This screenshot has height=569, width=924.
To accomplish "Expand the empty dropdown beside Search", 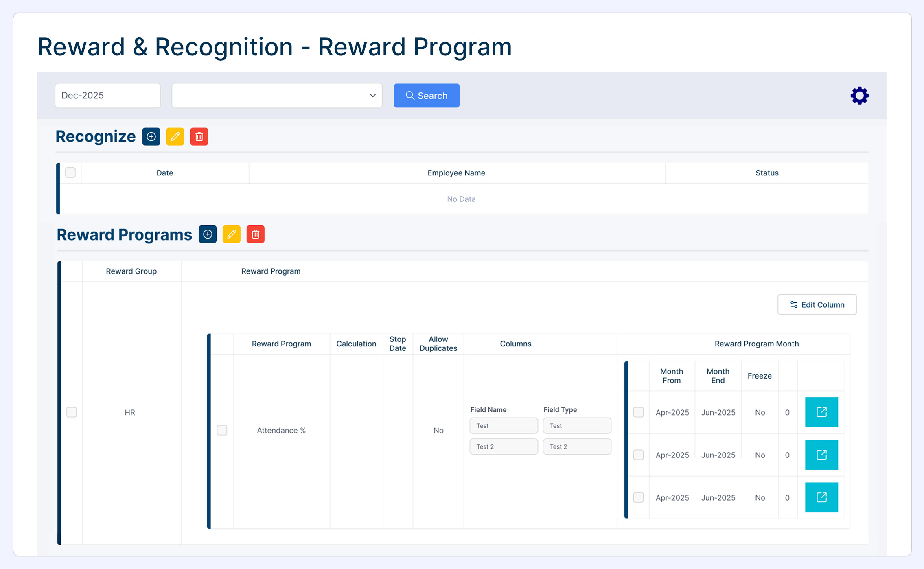I will pyautogui.click(x=277, y=96).
